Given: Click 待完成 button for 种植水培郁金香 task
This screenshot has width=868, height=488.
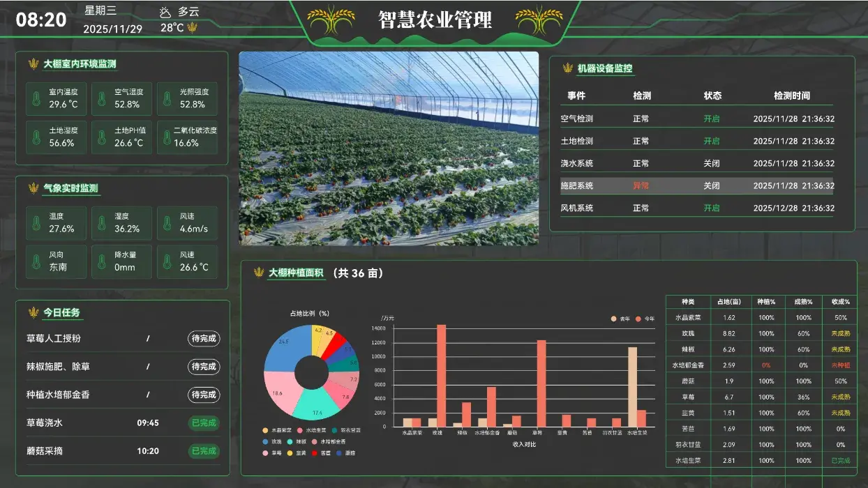Looking at the screenshot, I should coord(204,395).
